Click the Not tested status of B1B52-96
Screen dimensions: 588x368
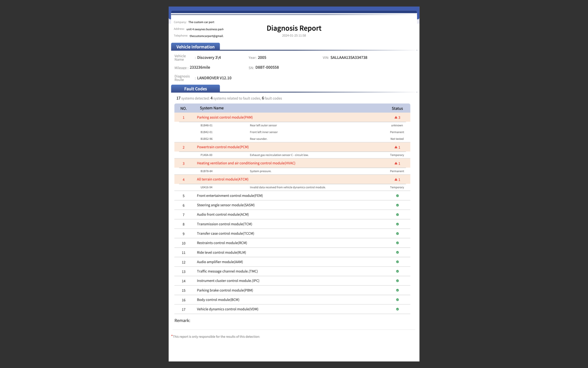(x=397, y=139)
